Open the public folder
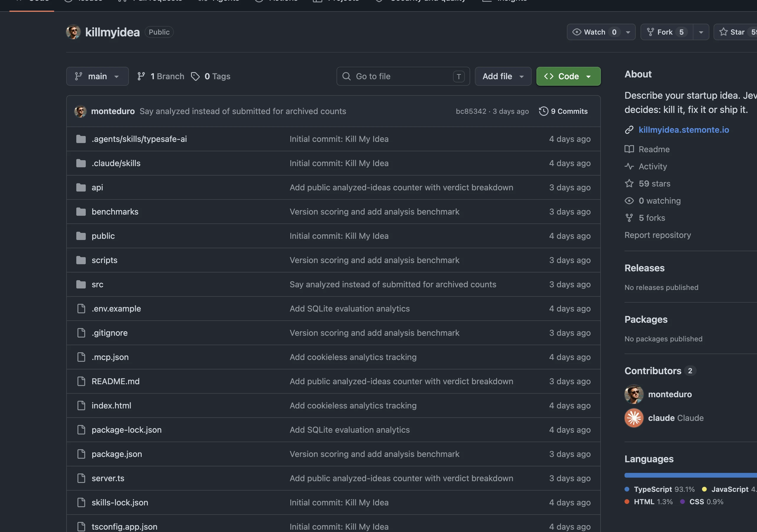757x532 pixels. [103, 236]
